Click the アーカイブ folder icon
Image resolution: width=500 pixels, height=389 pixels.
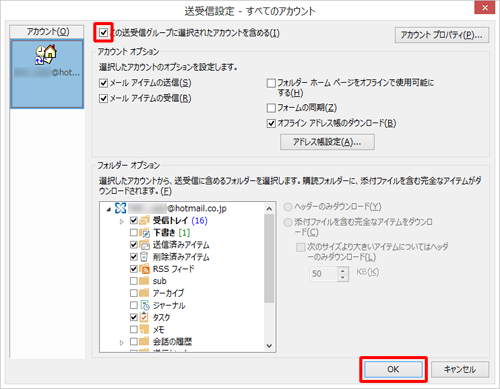144,293
